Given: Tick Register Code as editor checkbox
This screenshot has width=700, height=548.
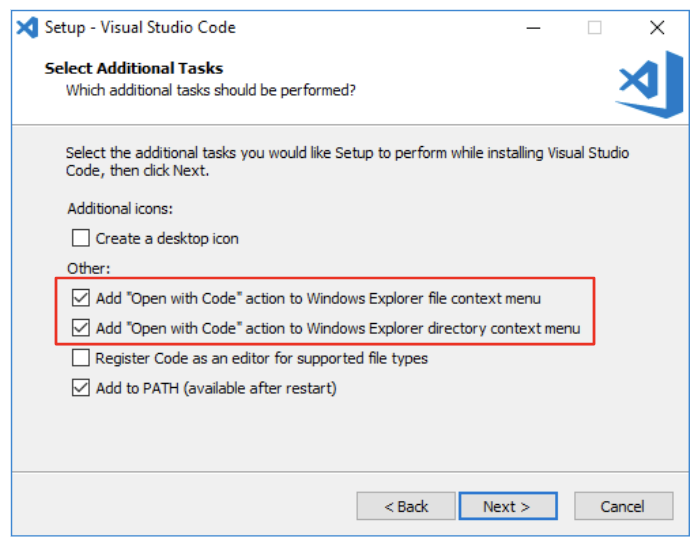Looking at the screenshot, I should pos(81,357).
